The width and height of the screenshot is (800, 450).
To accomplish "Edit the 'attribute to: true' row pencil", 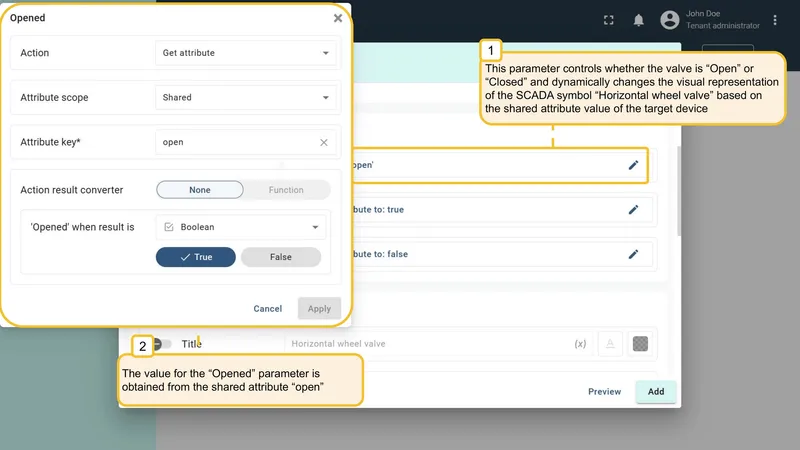I will (x=633, y=210).
